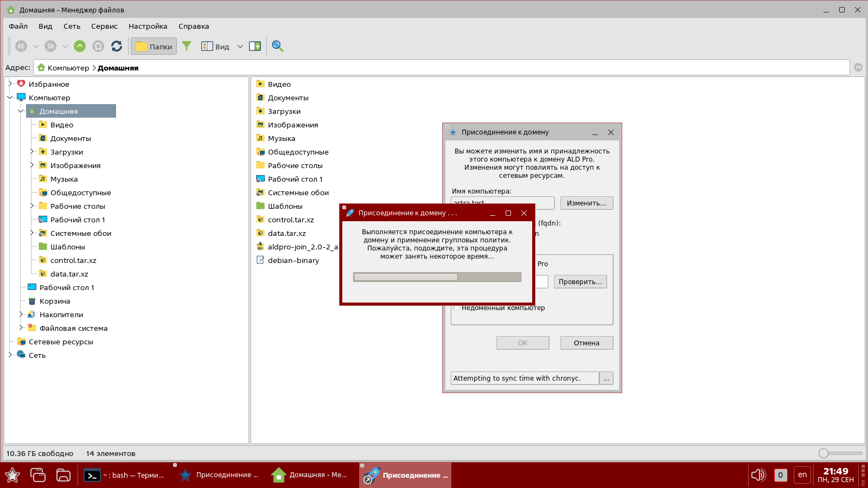Click the green Up directory arrow icon
868x488 pixels.
pos(80,47)
